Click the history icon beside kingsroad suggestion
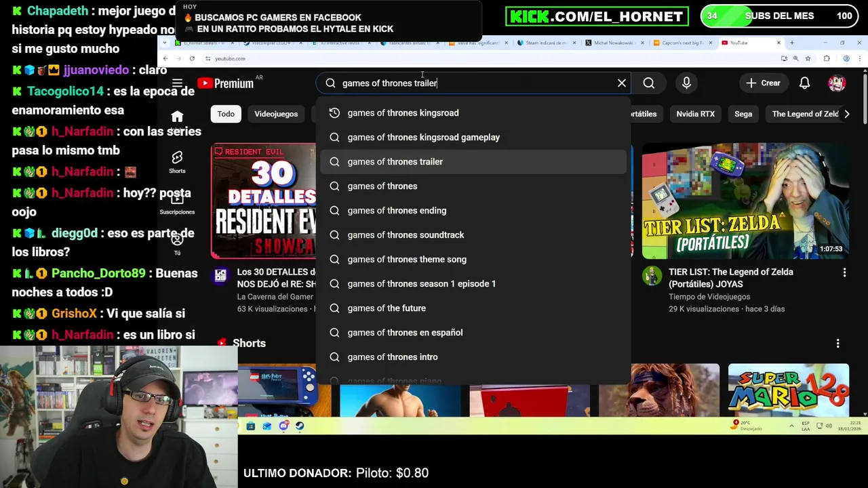 pyautogui.click(x=334, y=113)
